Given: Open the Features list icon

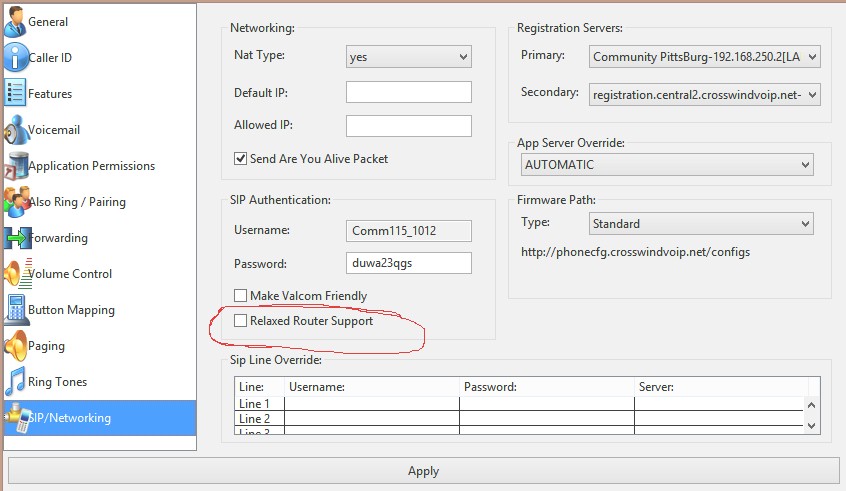Looking at the screenshot, I should (13, 93).
